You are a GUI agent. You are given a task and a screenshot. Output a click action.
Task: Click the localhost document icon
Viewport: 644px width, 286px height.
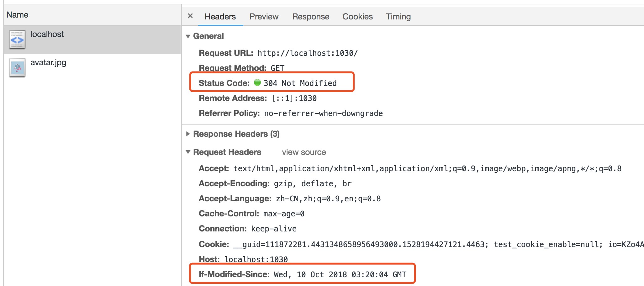point(17,40)
